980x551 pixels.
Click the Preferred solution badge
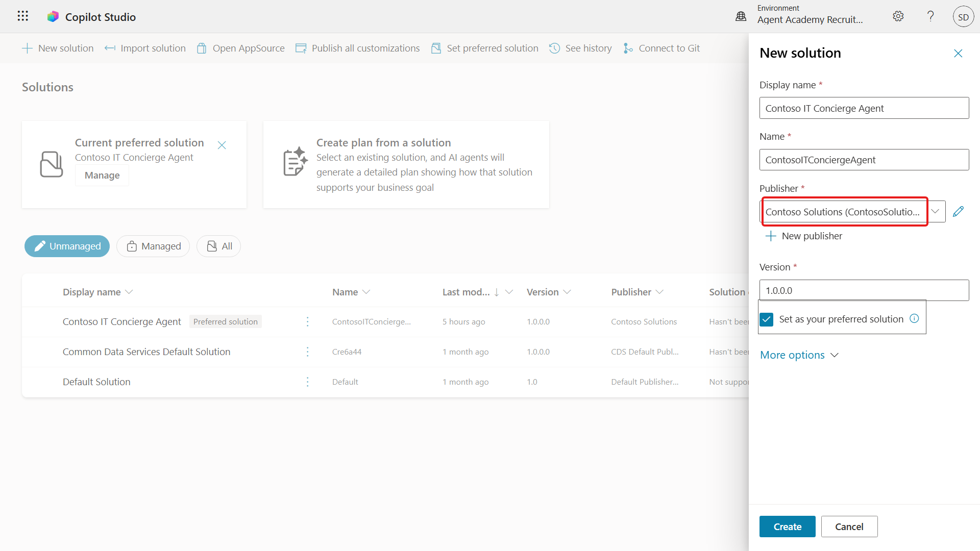tap(225, 321)
